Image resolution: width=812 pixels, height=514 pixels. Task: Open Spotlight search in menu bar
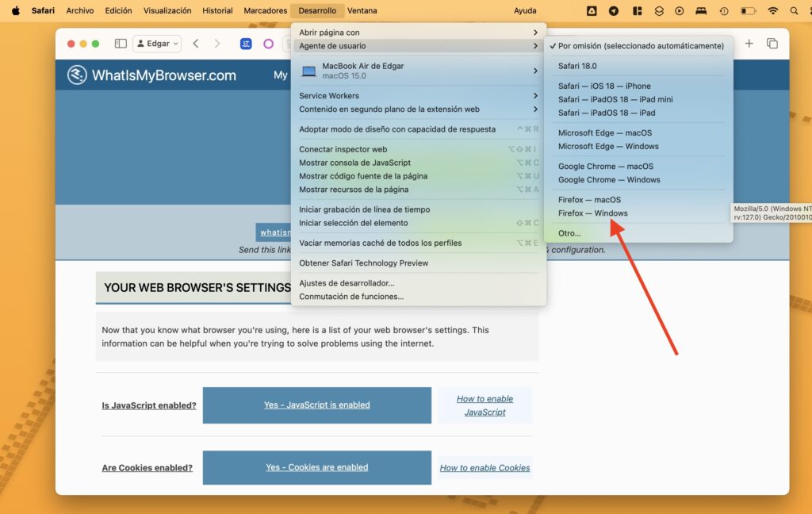click(x=794, y=10)
